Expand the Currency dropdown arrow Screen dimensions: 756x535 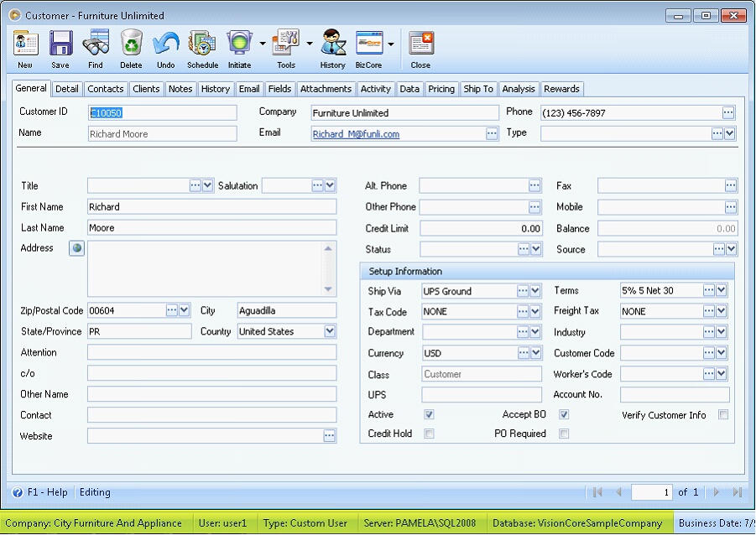(x=535, y=353)
